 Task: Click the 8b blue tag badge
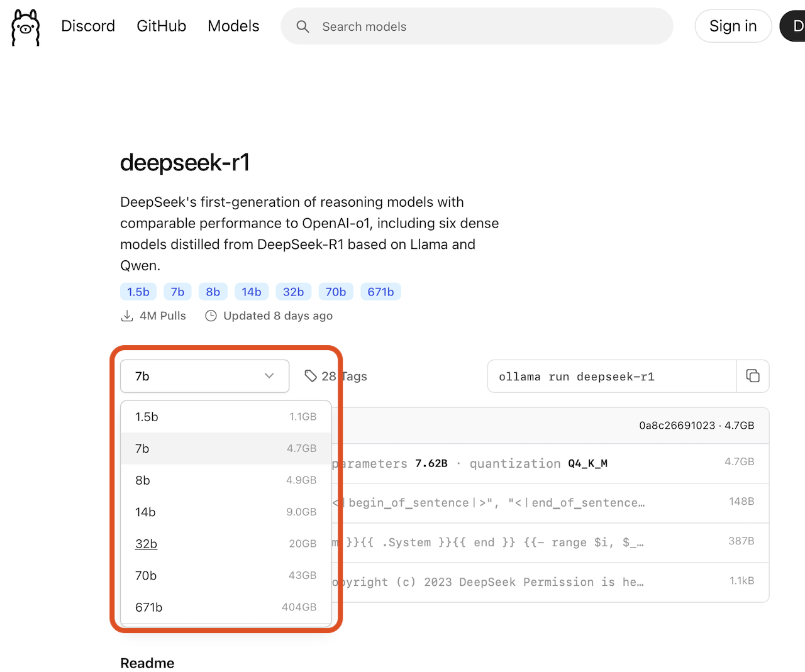tap(213, 292)
